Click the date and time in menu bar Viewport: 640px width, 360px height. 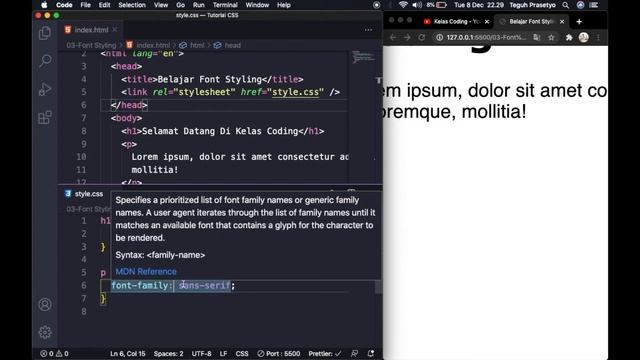(x=479, y=5)
